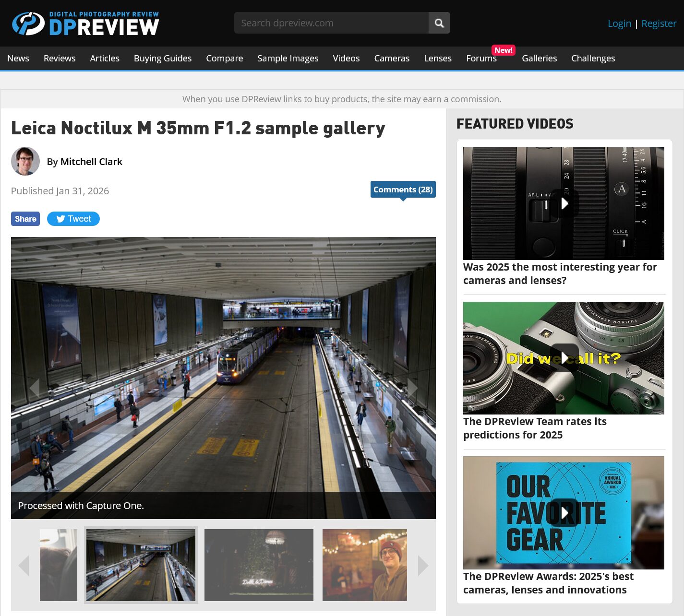Screen dimensions: 684x616
Task: Click into the dpreview search field
Action: [331, 23]
